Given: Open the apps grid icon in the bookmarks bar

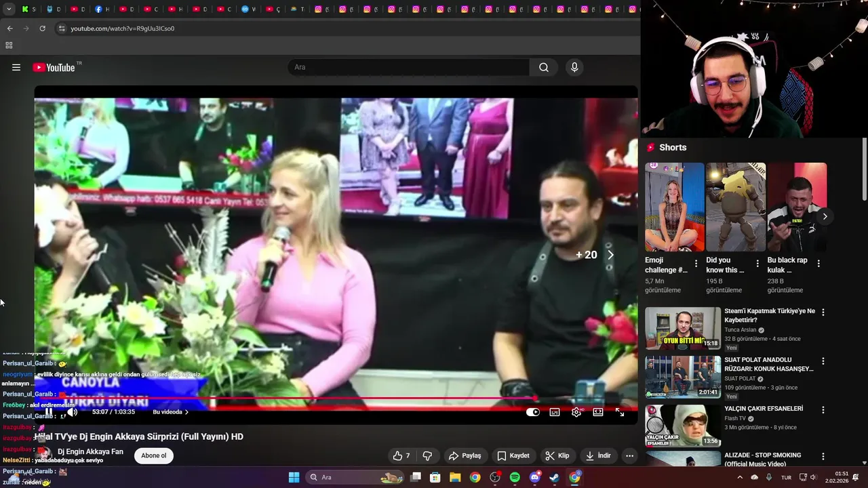Looking at the screenshot, I should (9, 45).
